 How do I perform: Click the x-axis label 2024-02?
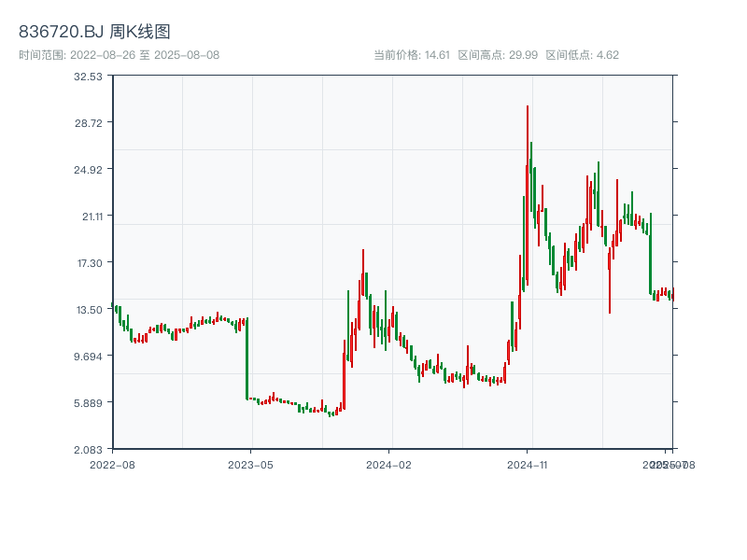tap(388, 465)
